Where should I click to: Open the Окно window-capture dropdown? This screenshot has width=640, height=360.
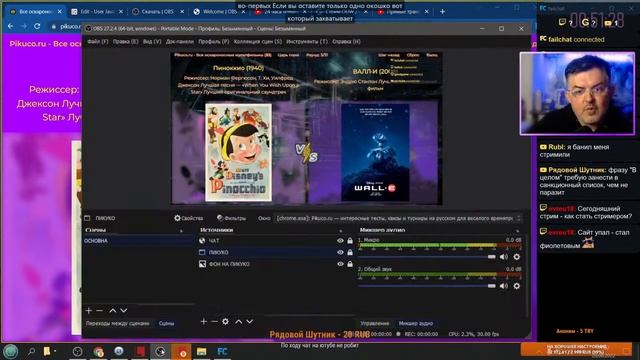[x=398, y=218]
